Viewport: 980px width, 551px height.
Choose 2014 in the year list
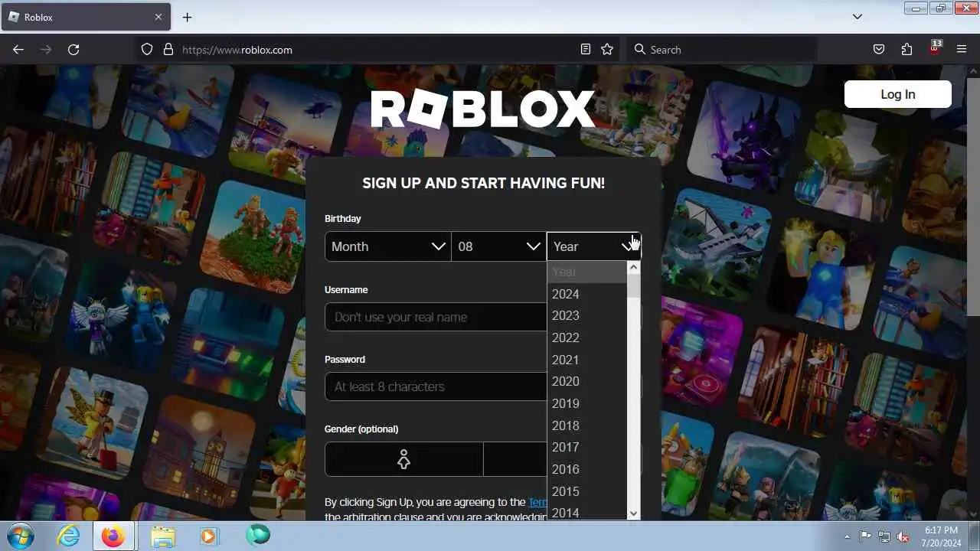click(x=587, y=512)
